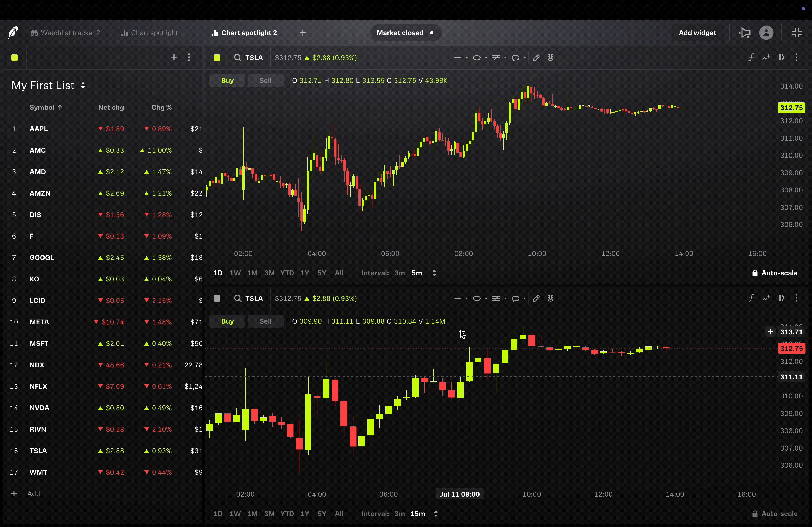812x527 pixels.
Task: Open the interval picker next to 15m
Action: pyautogui.click(x=436, y=514)
